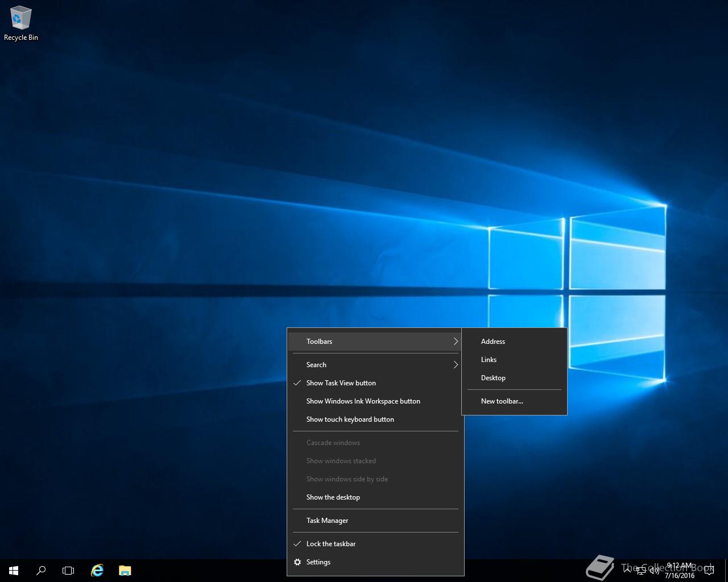
Task: Open File Explorer from the taskbar
Action: 125,570
